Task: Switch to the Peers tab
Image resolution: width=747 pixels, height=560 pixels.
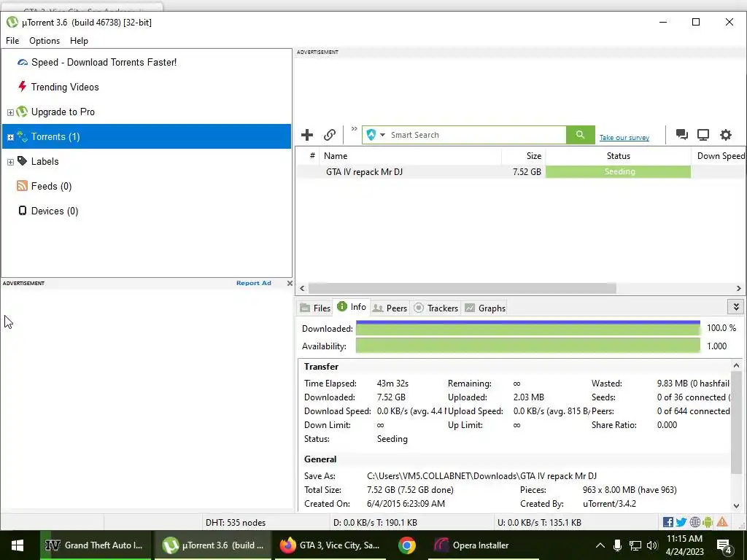Action: tap(390, 308)
